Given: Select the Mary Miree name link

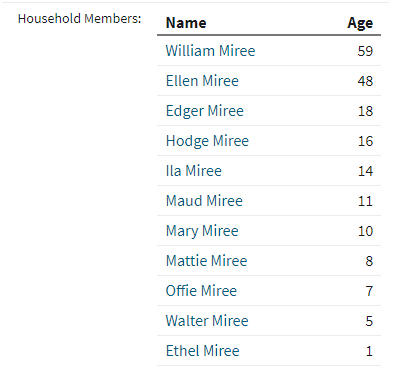Looking at the screenshot, I should (202, 231).
